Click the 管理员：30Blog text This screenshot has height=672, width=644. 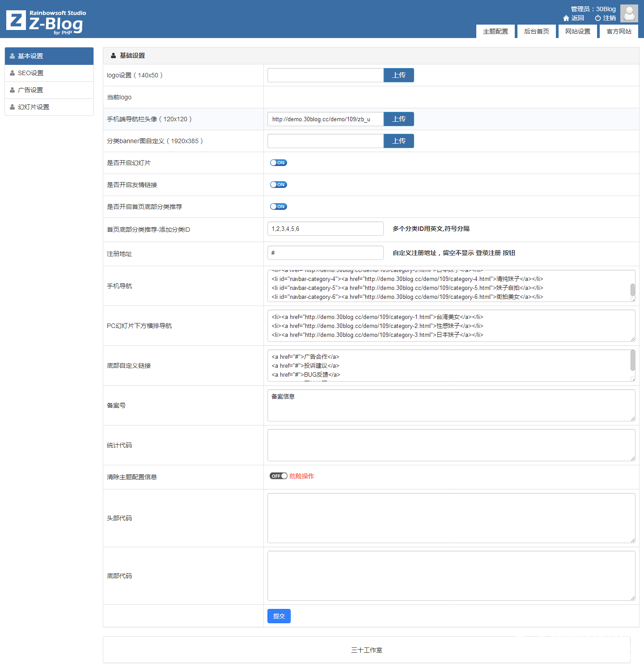[593, 9]
